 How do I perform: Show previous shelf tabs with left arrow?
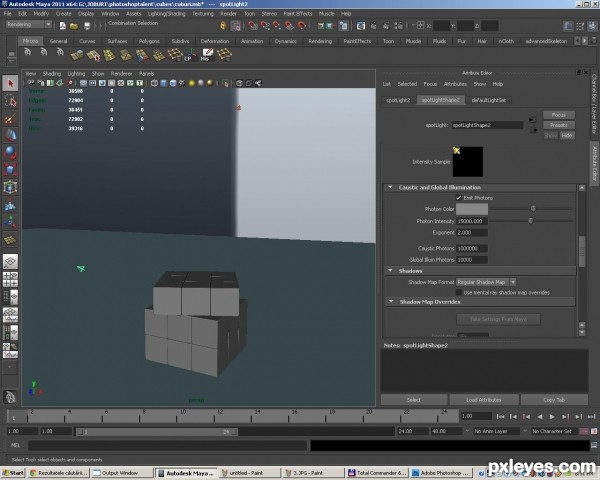tap(577, 41)
